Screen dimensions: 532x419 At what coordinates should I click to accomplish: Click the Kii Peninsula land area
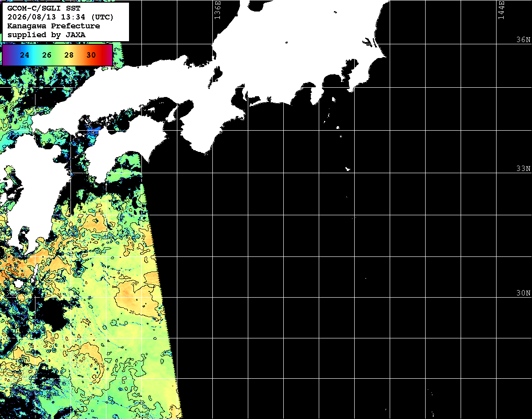(x=208, y=122)
